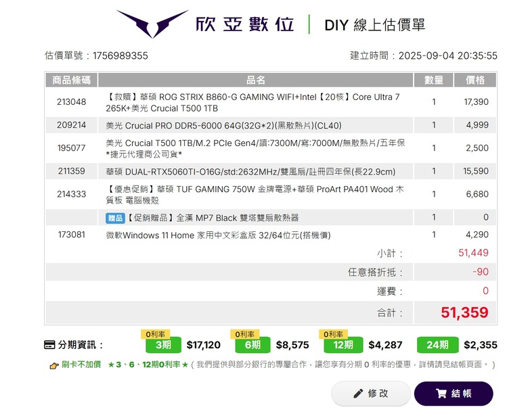Click the price 15,590
Viewport: 528px width, 420px height.
476,171
